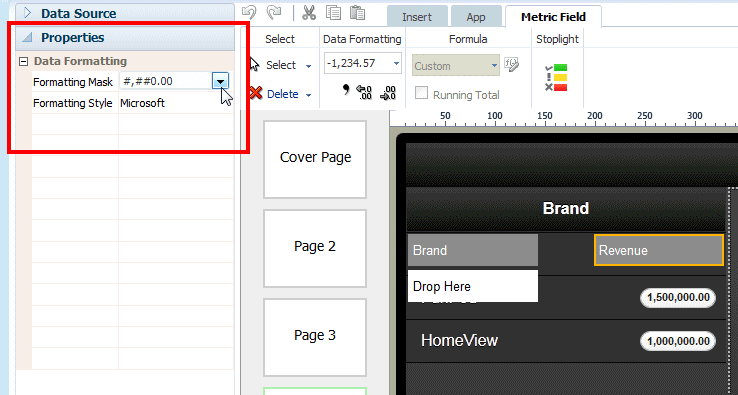Expand the Data Source panel
Viewport: 738px width, 395px height.
point(27,13)
